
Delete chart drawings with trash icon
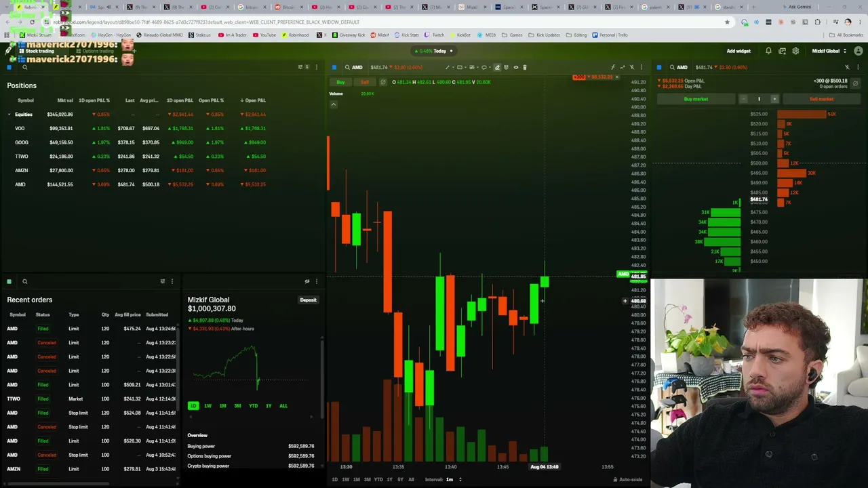[525, 67]
